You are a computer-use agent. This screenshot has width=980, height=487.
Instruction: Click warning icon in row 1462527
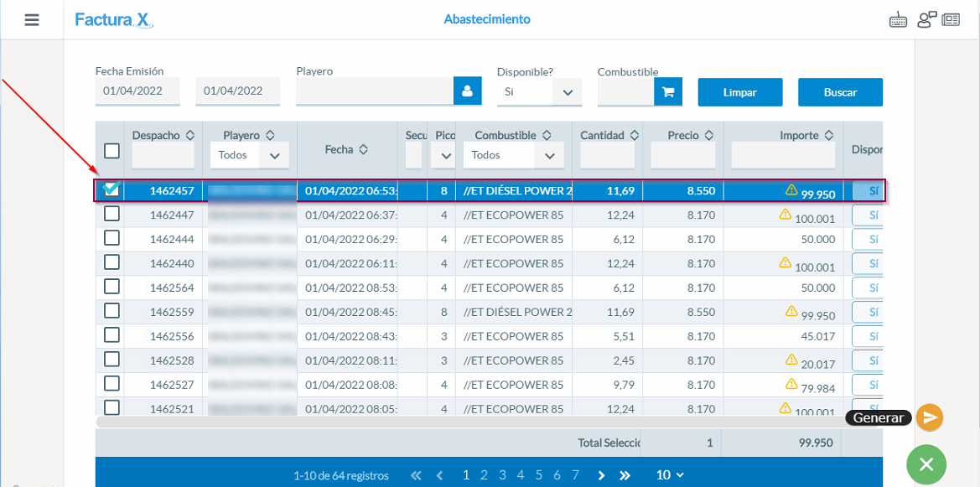(x=791, y=383)
